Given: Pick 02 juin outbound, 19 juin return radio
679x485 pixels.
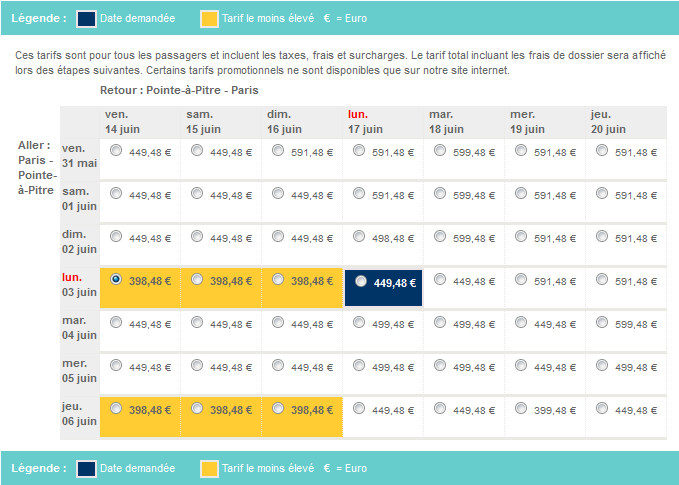Looking at the screenshot, I should coord(521,236).
